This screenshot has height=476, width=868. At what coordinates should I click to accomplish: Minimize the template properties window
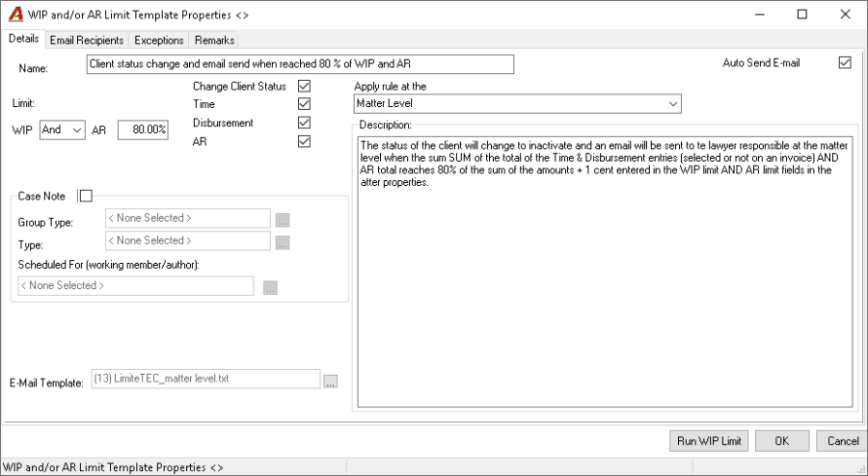pyautogui.click(x=760, y=14)
